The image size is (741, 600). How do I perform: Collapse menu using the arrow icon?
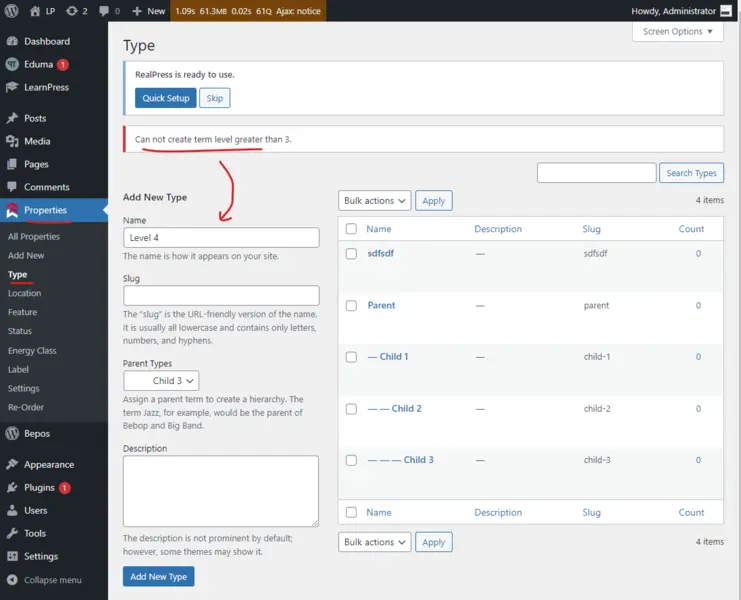[x=12, y=580]
